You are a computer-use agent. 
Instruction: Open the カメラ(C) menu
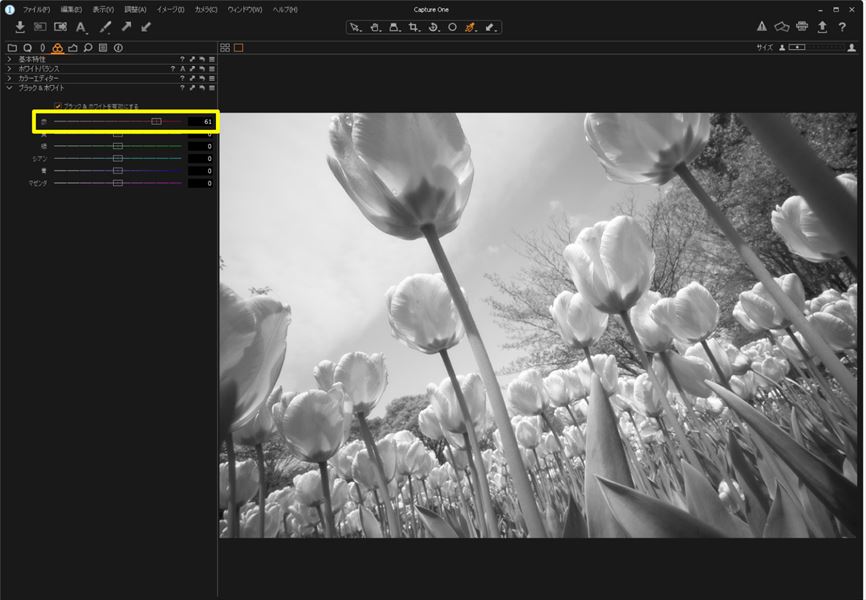(x=206, y=9)
